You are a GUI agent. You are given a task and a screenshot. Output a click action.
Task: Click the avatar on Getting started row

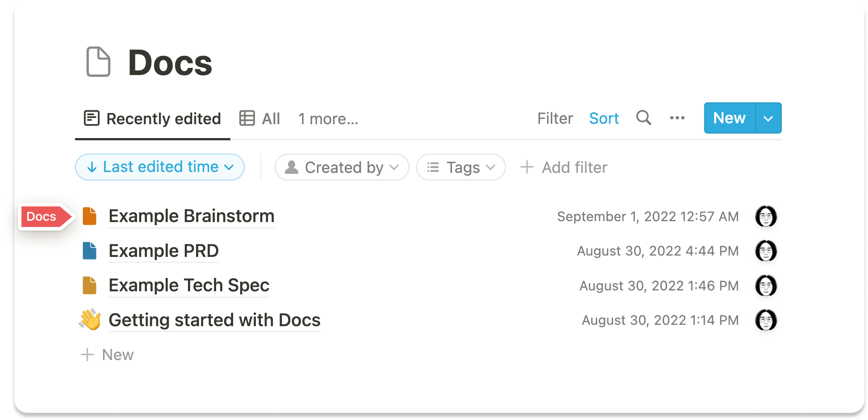(766, 320)
